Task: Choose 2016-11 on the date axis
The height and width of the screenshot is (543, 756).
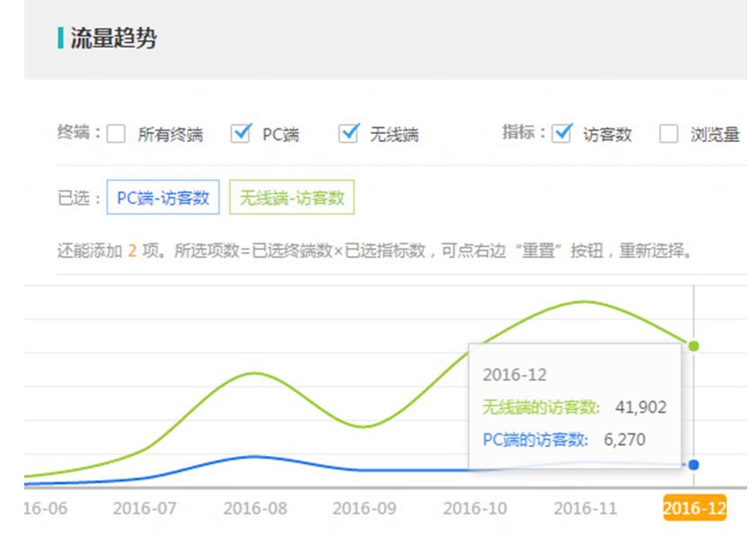Action: [585, 508]
